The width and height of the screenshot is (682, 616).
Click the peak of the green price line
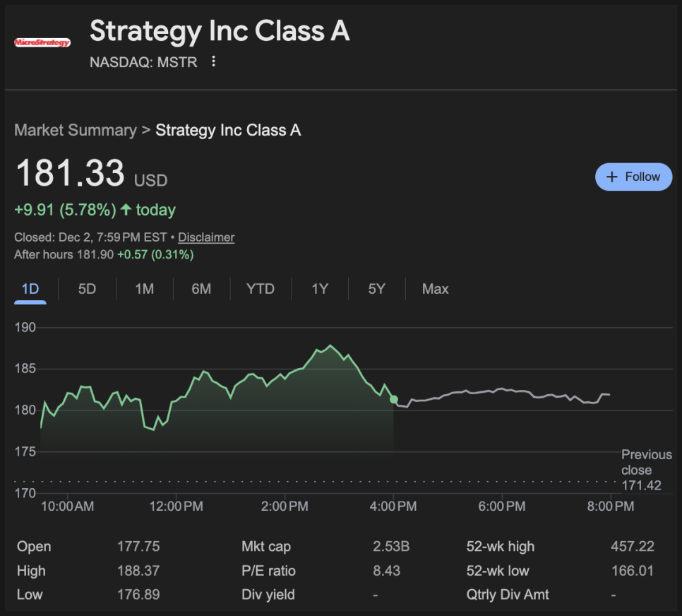[330, 346]
